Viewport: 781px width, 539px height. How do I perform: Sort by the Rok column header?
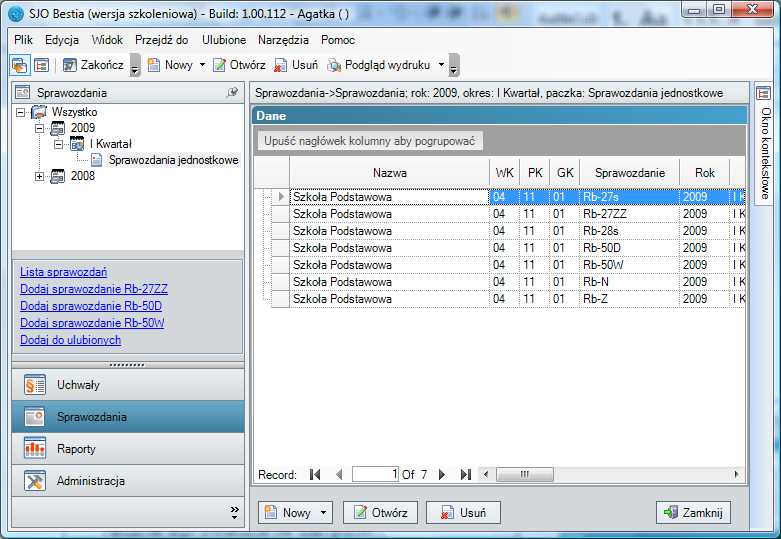(704, 173)
